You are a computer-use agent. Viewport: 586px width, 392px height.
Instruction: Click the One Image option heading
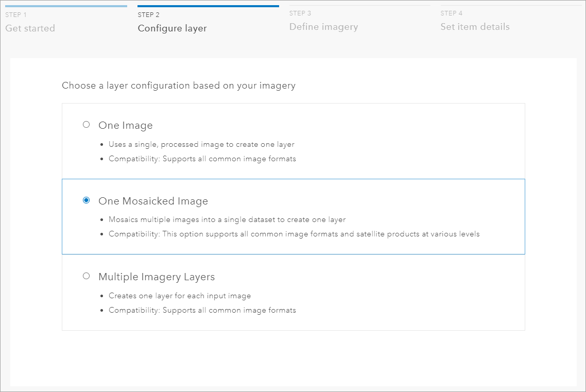coord(125,125)
